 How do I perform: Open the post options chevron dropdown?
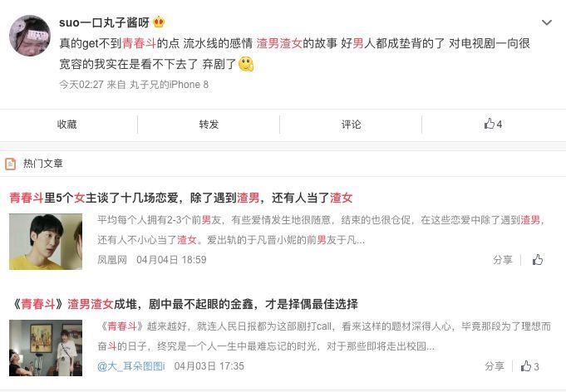coord(547,22)
